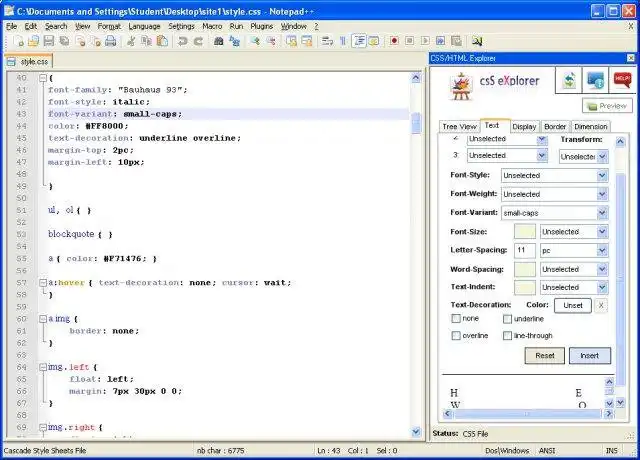Open the Plugins menu

pyautogui.click(x=262, y=26)
